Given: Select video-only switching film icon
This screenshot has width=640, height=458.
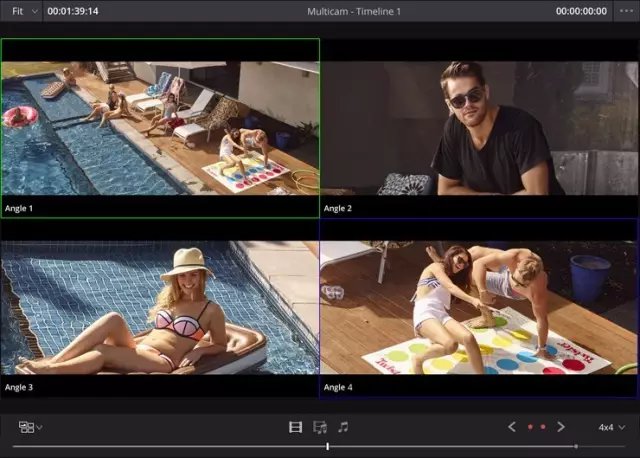Looking at the screenshot, I should (x=295, y=427).
